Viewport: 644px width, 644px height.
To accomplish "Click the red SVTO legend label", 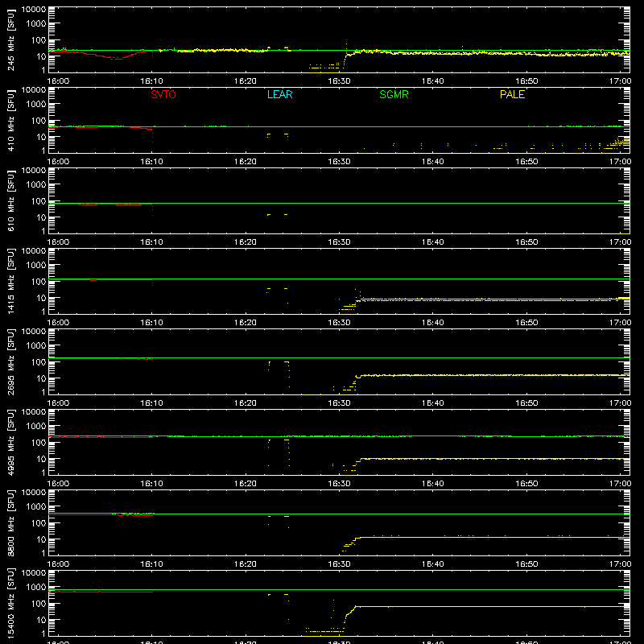I will pyautogui.click(x=163, y=94).
